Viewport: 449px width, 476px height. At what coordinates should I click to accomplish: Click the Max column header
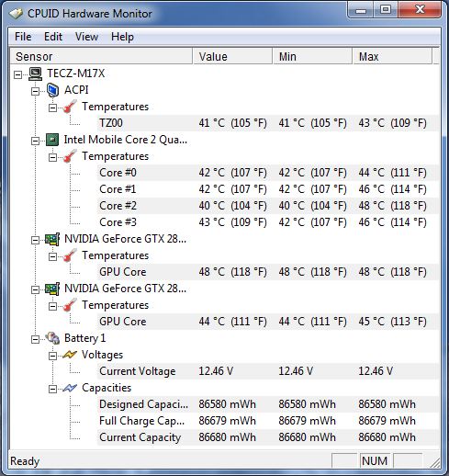click(392, 56)
